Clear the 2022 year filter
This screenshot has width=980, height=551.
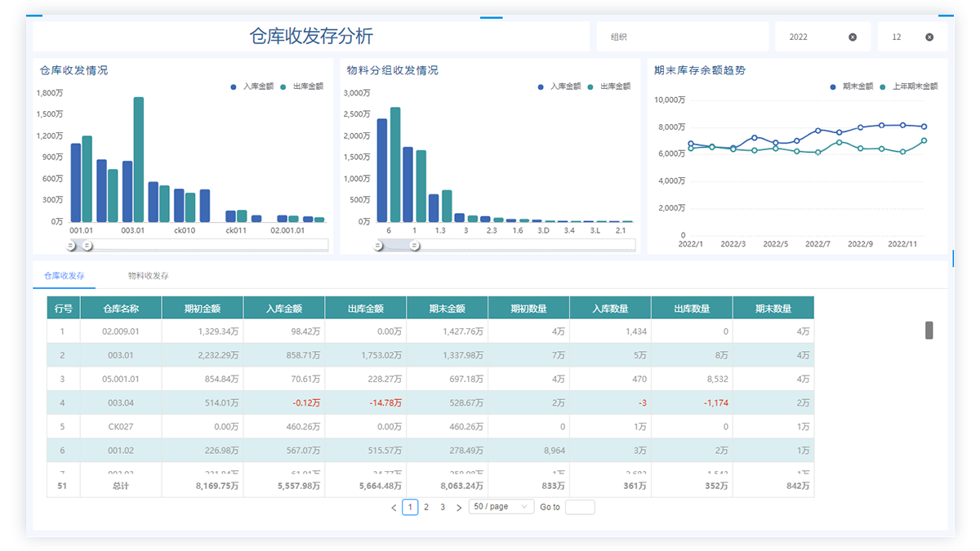point(853,38)
